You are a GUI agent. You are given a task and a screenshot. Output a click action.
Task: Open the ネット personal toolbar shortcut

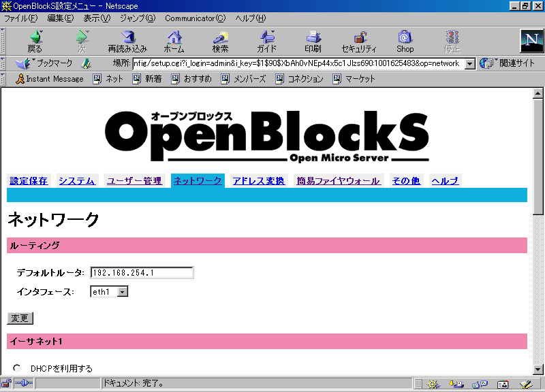point(108,79)
